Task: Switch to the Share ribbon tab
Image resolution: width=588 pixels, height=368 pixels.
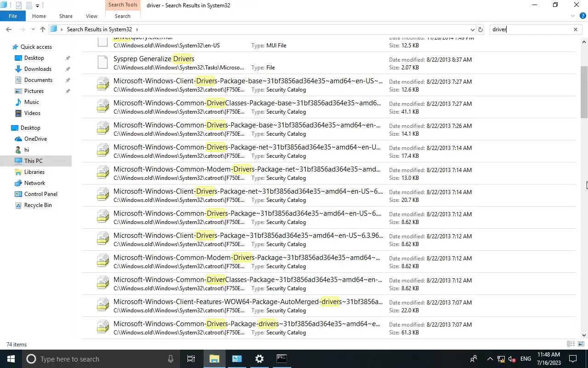Action: [66, 16]
